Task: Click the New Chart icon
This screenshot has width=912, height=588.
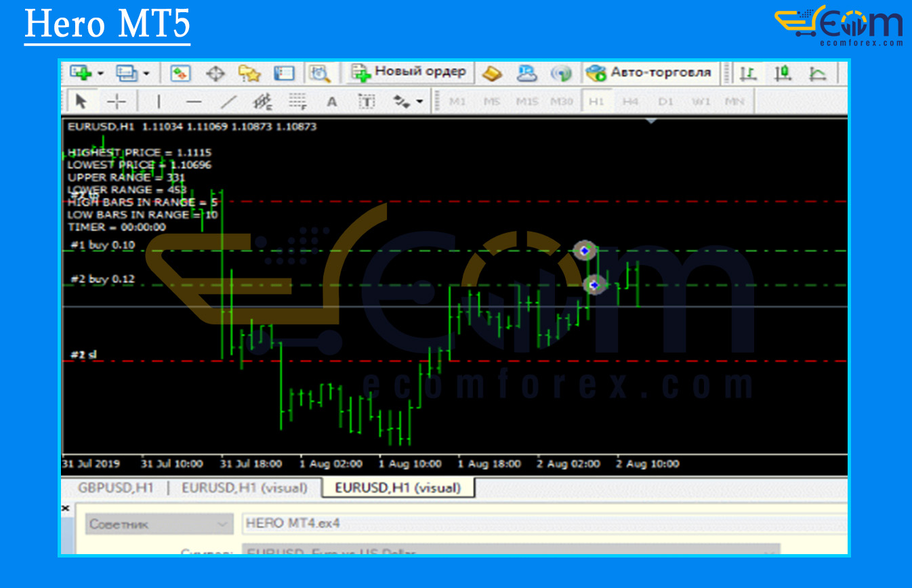Action: pos(81,73)
